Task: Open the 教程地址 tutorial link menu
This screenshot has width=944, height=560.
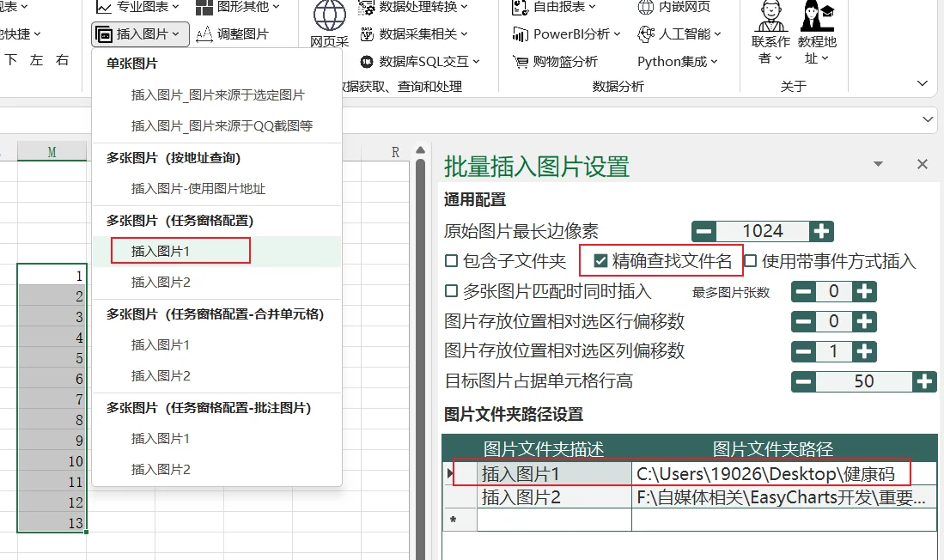Action: [817, 33]
